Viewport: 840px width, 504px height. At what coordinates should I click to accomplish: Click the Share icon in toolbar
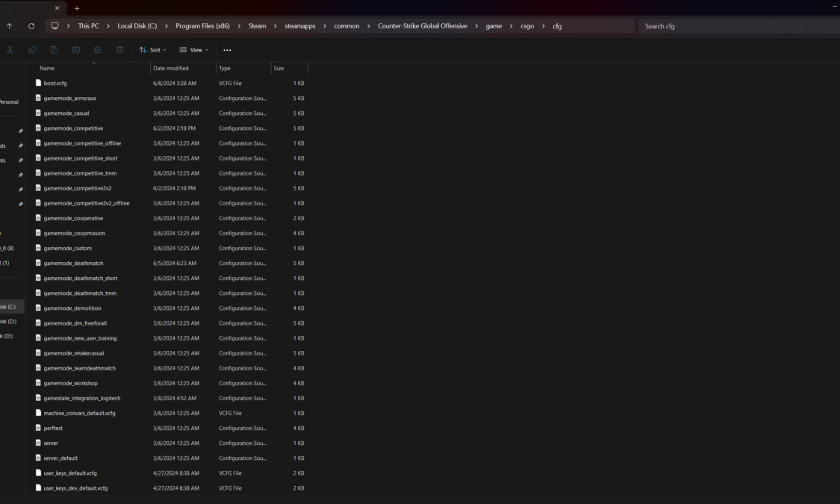point(98,50)
